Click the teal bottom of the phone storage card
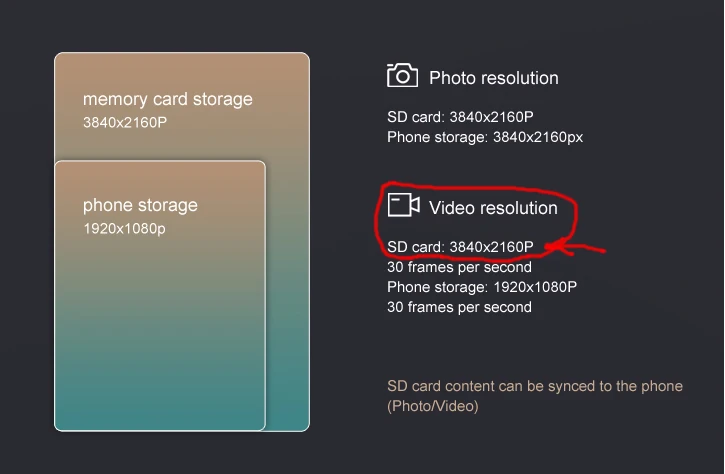 pyautogui.click(x=160, y=398)
